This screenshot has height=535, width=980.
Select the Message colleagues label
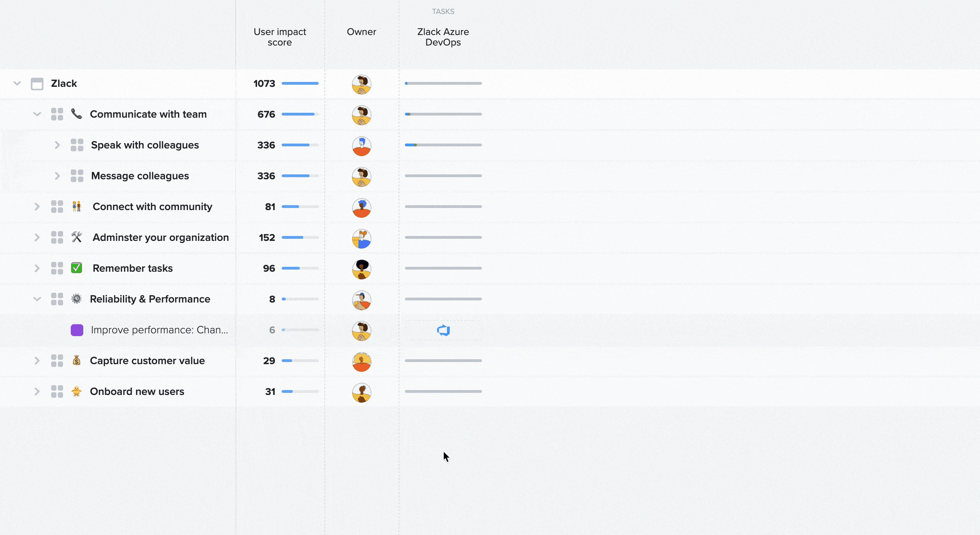click(140, 176)
